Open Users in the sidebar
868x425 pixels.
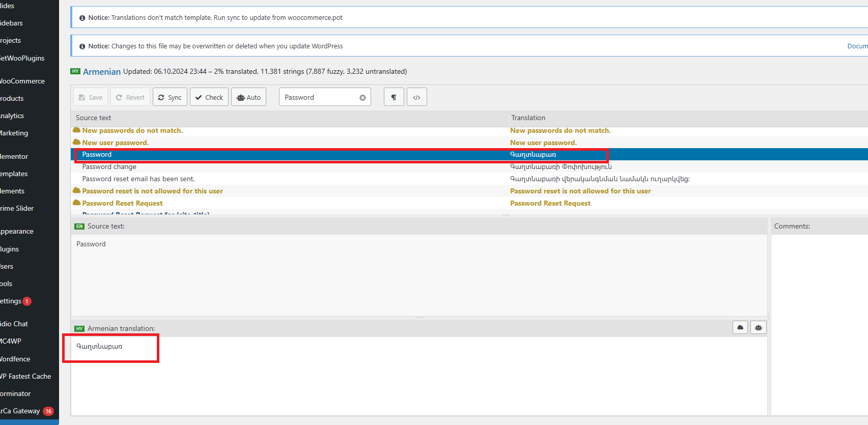7,266
